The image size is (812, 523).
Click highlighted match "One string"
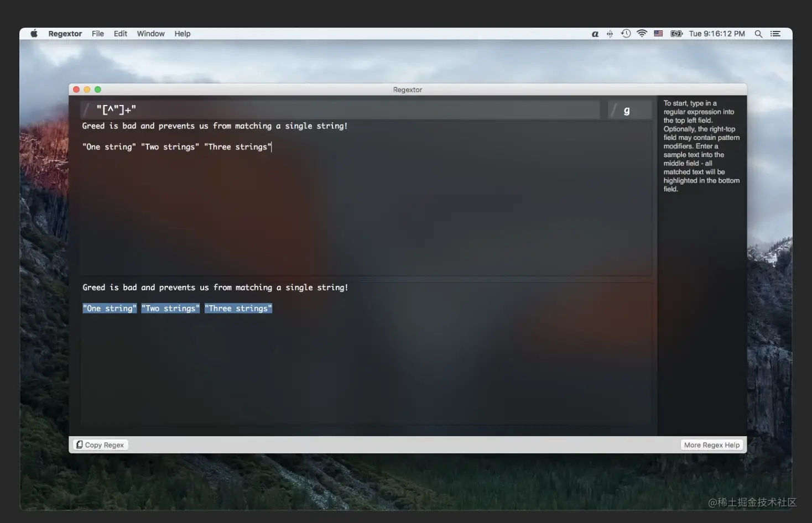coord(110,308)
